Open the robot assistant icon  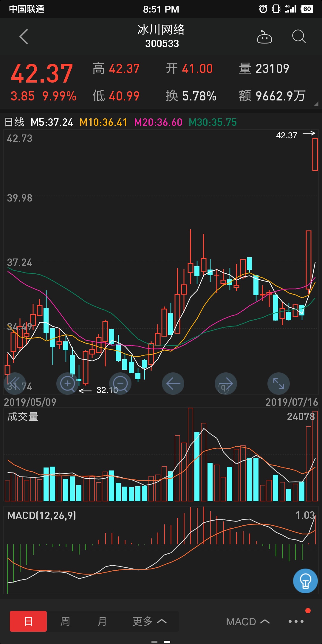(x=264, y=37)
